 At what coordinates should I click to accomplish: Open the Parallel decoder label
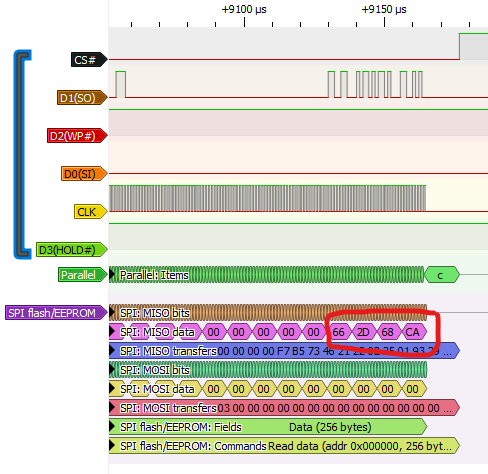83,275
